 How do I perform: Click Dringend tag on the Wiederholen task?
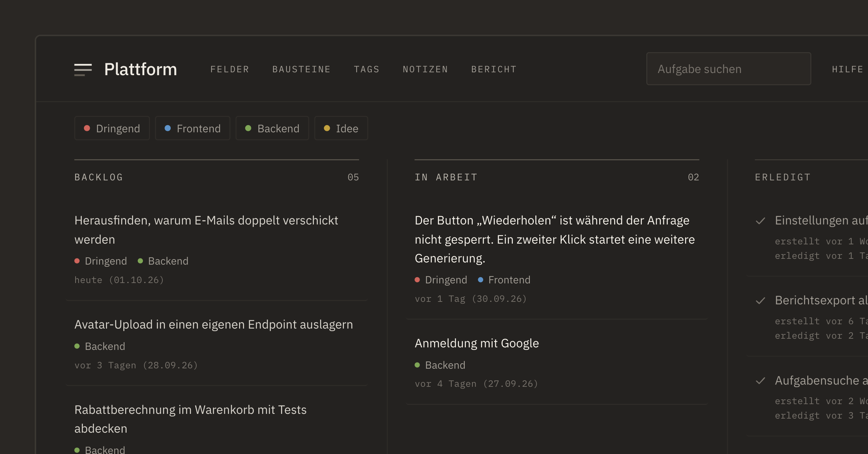(x=441, y=280)
